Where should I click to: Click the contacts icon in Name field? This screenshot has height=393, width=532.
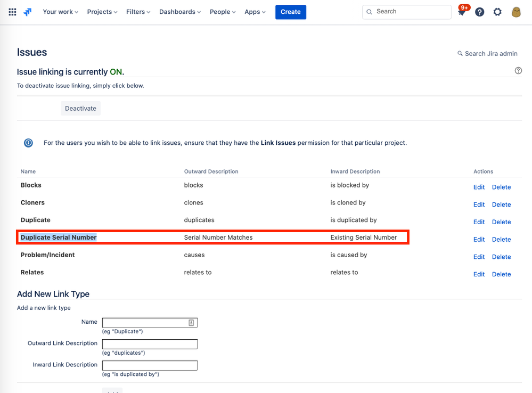(191, 323)
